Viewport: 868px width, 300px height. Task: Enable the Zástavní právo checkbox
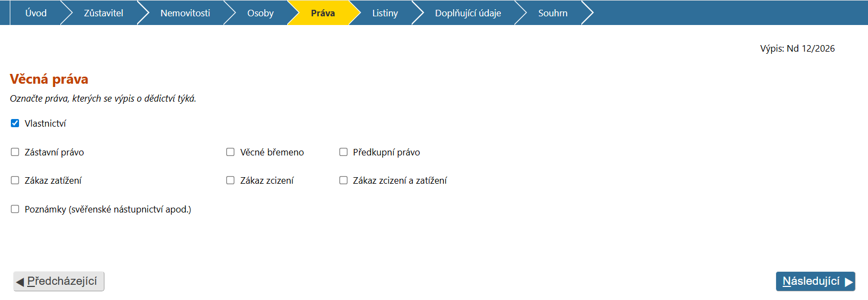pyautogui.click(x=15, y=152)
